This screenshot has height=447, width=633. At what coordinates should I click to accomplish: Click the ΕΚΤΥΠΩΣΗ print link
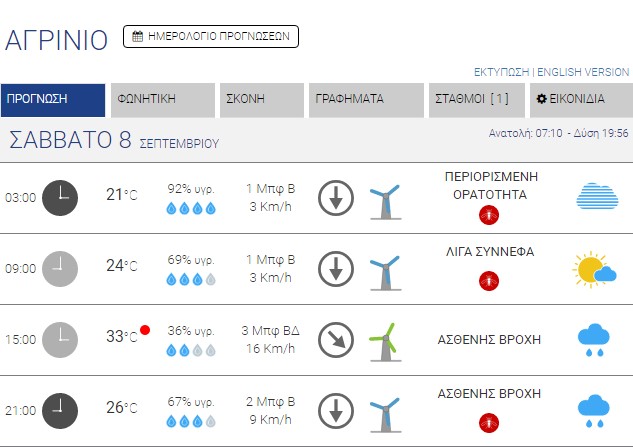coord(501,72)
